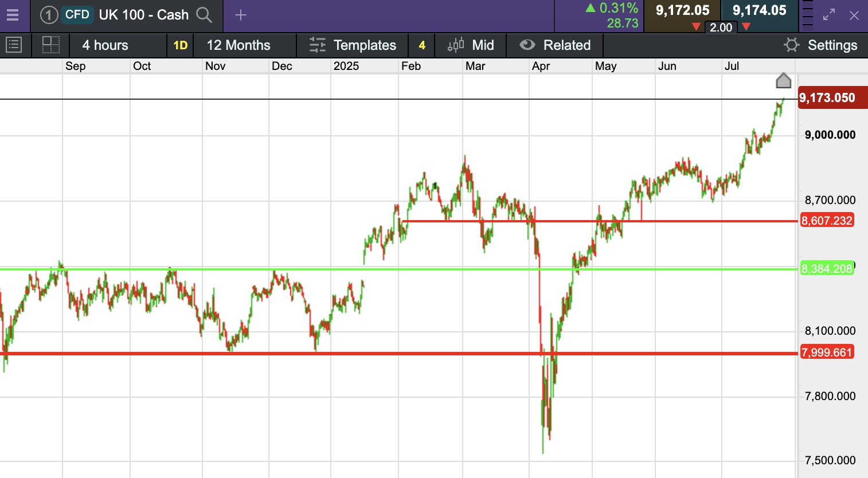The width and height of the screenshot is (868, 478).
Task: Add a new chart tab with plus icon
Action: (241, 15)
